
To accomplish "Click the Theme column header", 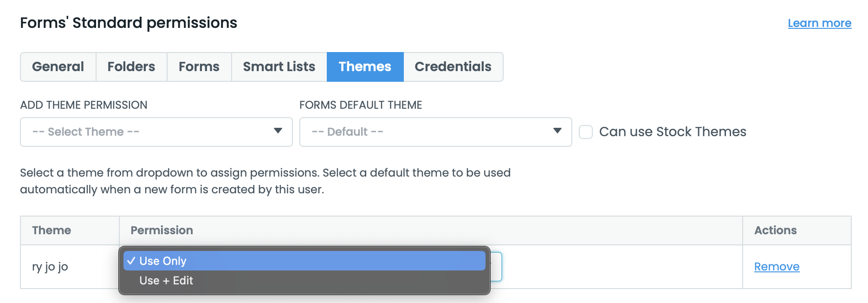I will click(52, 230).
